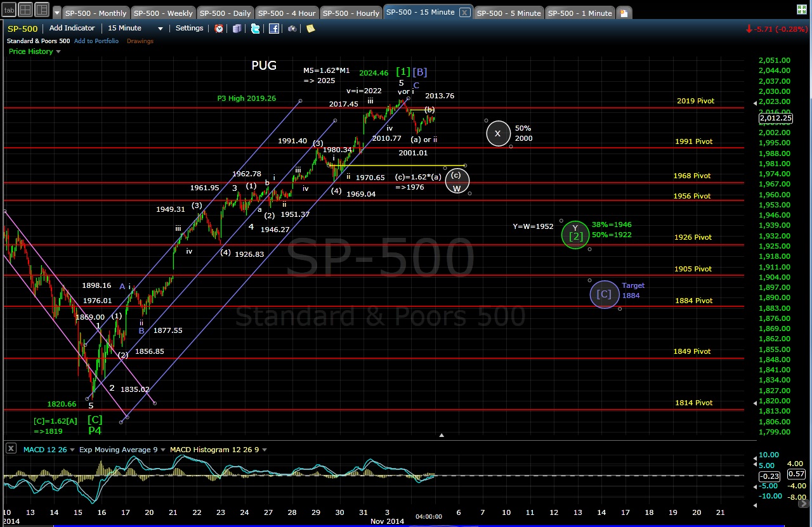Select the circled X wave label
The image size is (812, 527).
(x=498, y=133)
